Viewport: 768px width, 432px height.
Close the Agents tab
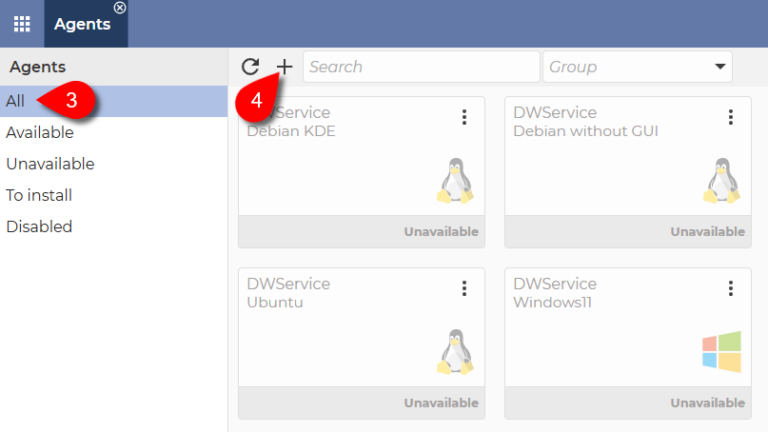[120, 8]
